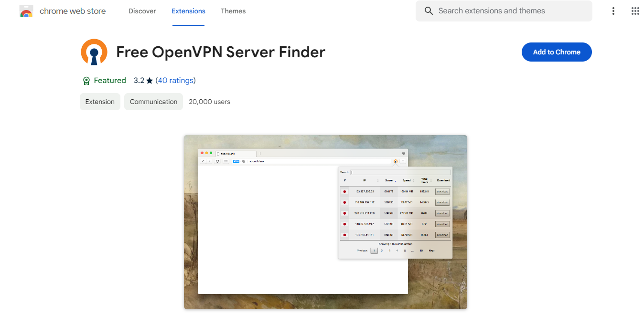Open the extension preview screenshot

[x=325, y=222]
